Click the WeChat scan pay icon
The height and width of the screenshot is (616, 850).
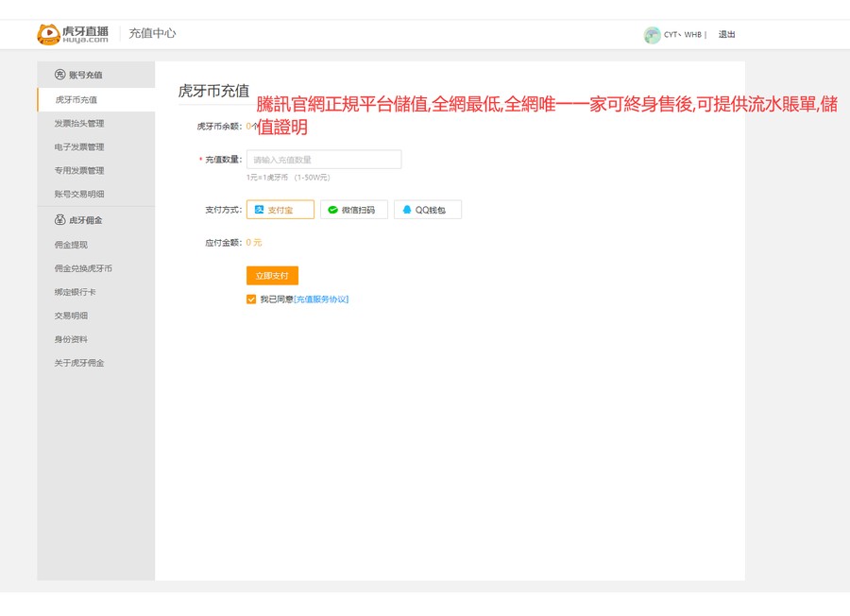(x=332, y=210)
